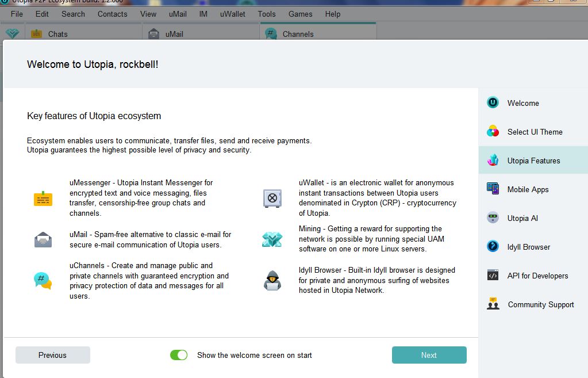The image size is (588, 378).
Task: Open the Utopia AI page
Action: point(533,218)
